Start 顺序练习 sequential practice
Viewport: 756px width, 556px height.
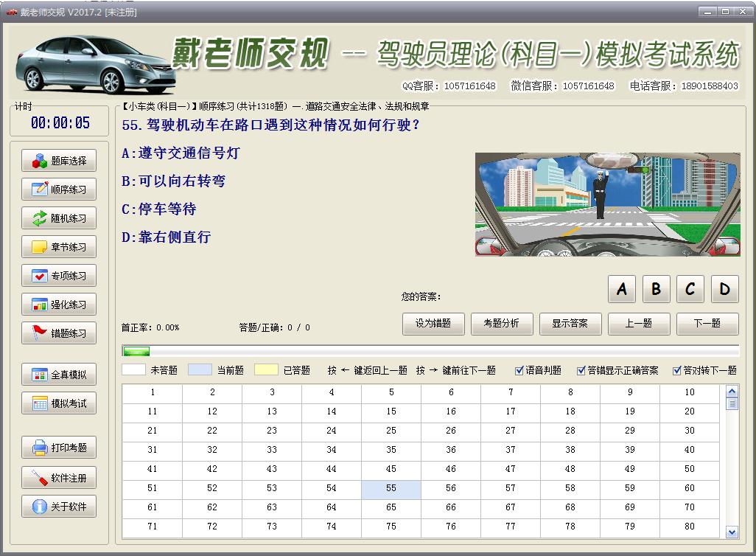pyautogui.click(x=59, y=190)
